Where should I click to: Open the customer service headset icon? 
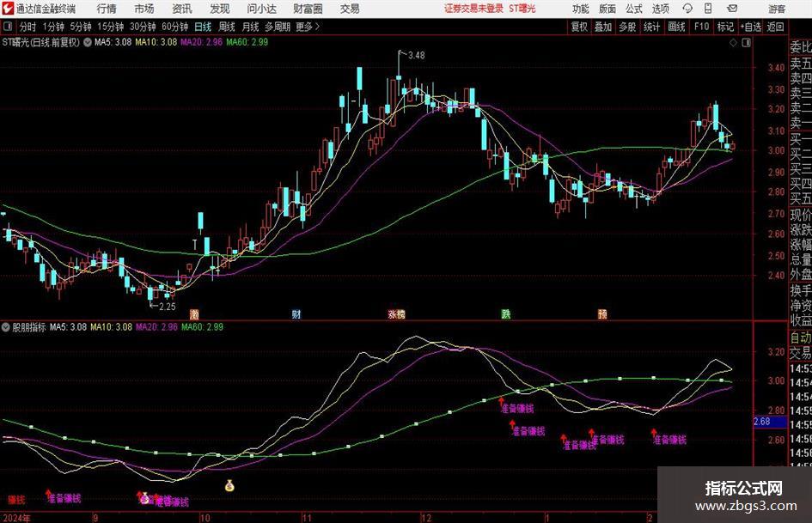pos(687,9)
